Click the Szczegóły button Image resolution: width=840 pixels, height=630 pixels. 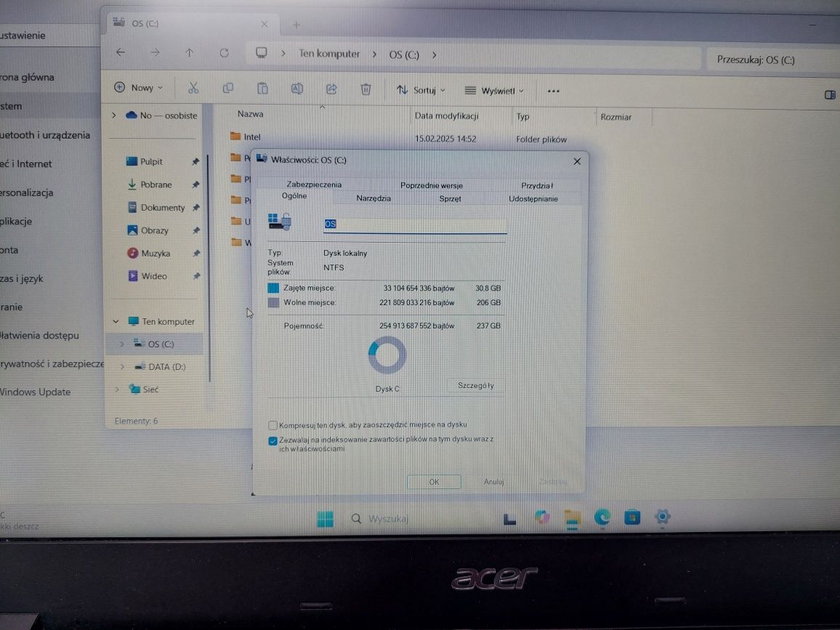(476, 385)
